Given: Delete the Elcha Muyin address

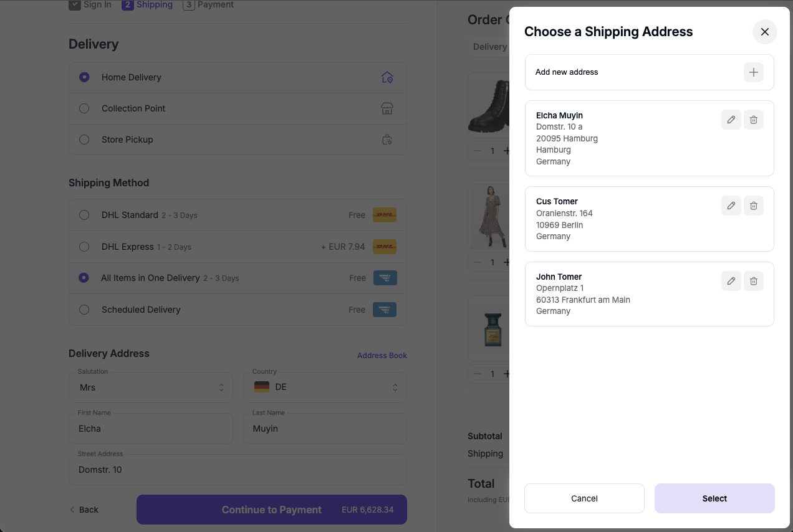Looking at the screenshot, I should (754, 120).
